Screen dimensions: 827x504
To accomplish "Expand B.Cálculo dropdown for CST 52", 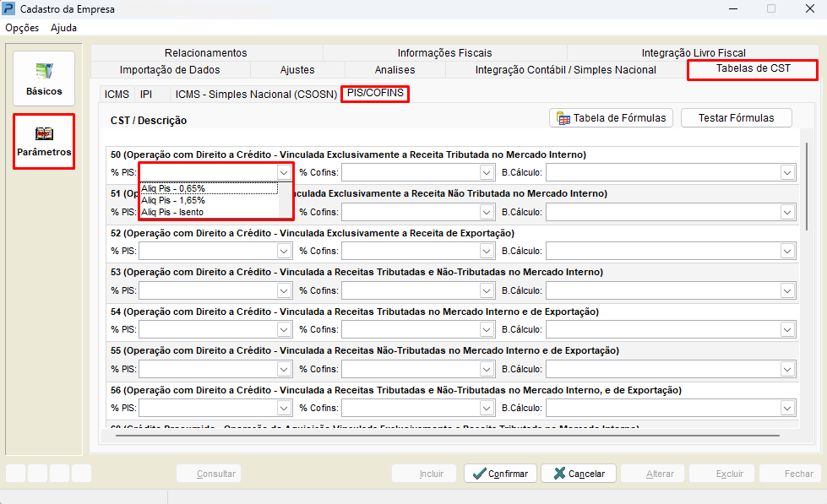I will tap(787, 251).
